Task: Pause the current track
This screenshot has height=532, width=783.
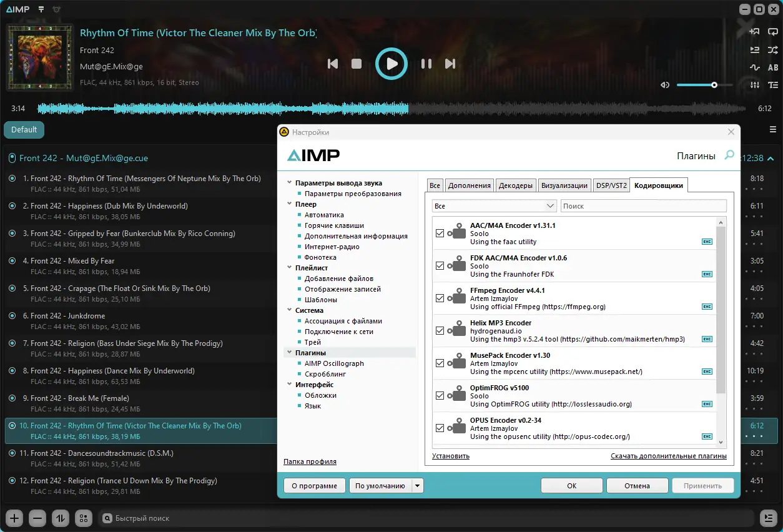Action: pos(426,64)
